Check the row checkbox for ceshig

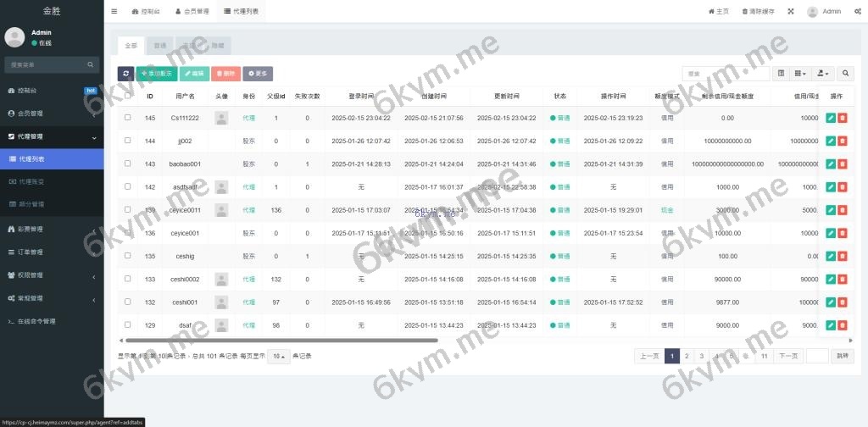(x=128, y=256)
